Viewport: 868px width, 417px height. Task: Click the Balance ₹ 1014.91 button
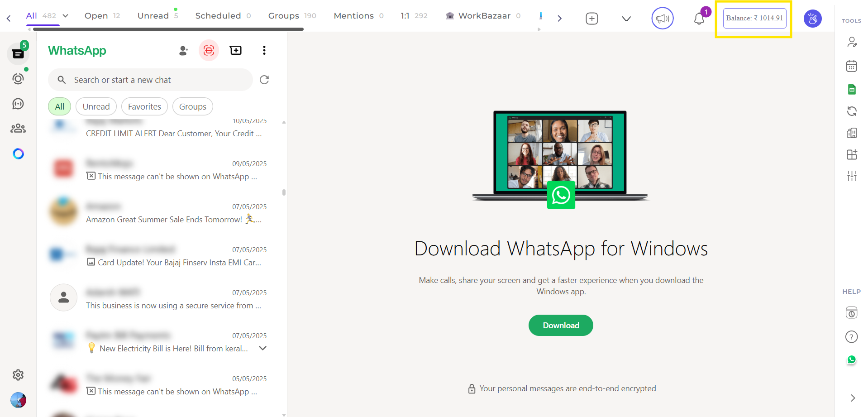(x=754, y=18)
